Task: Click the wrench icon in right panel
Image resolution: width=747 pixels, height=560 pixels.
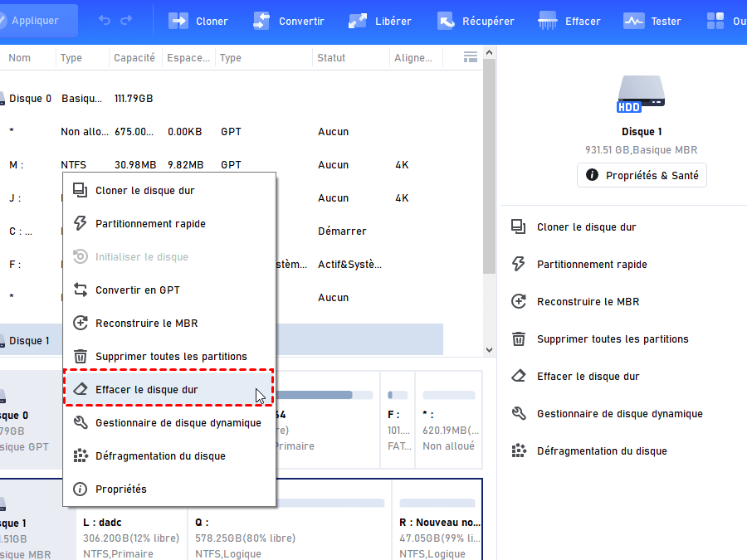Action: tap(518, 413)
